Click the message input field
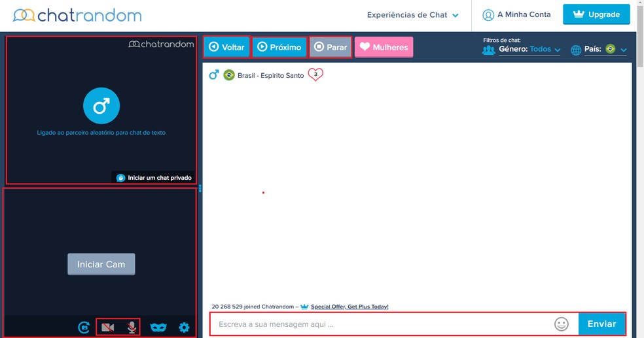This screenshot has height=338, width=644. [382, 324]
